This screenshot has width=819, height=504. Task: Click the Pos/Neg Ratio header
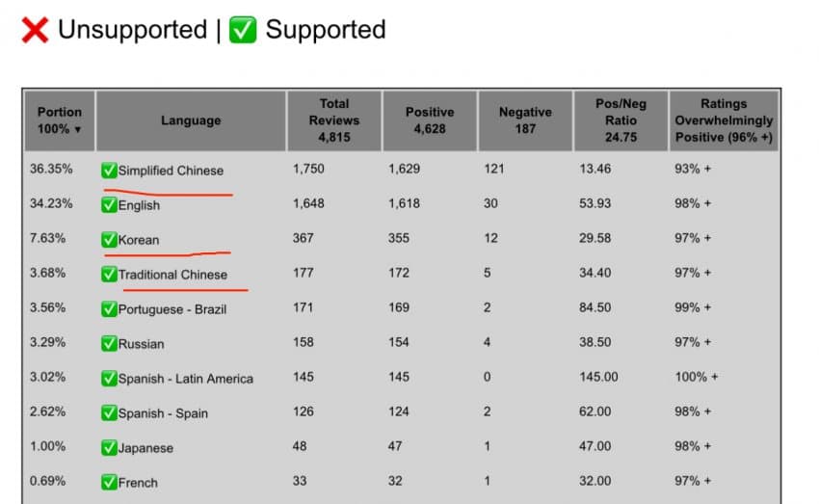click(x=621, y=120)
